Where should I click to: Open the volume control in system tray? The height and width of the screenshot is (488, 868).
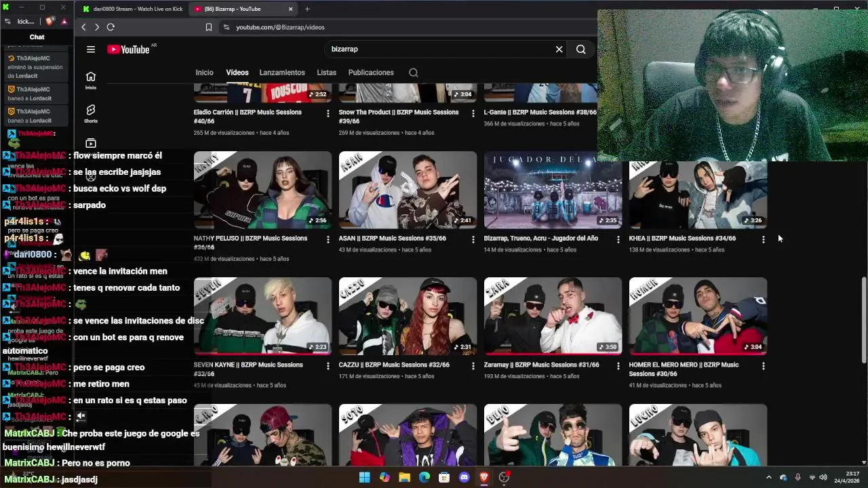[823, 477]
